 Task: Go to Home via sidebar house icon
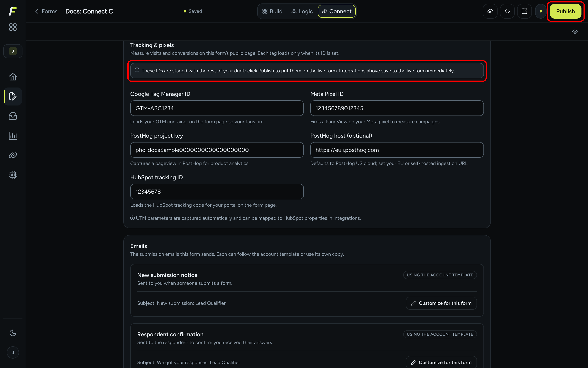pos(13,77)
